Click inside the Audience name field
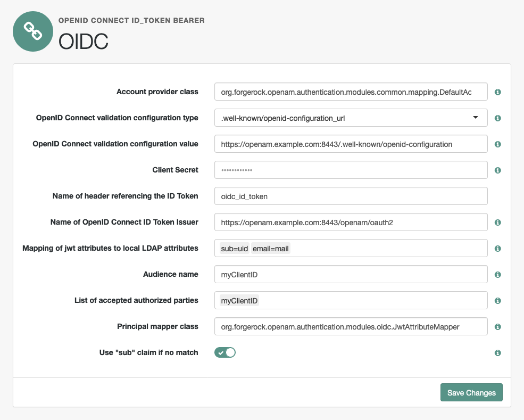This screenshot has height=420, width=524. tap(351, 274)
